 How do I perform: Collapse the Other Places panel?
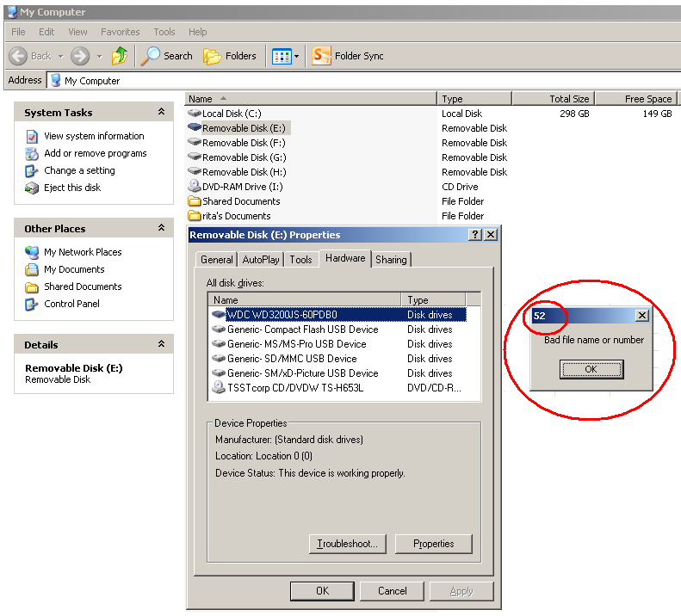pyautogui.click(x=161, y=228)
